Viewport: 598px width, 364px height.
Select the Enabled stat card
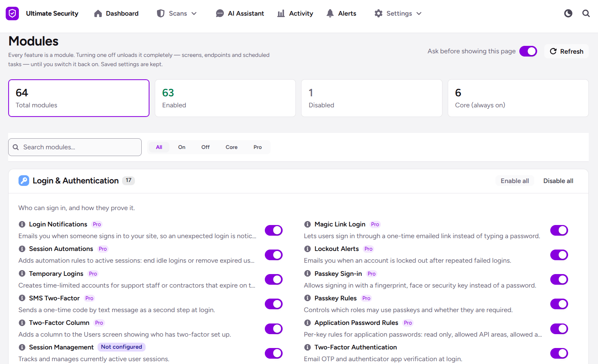click(x=225, y=98)
